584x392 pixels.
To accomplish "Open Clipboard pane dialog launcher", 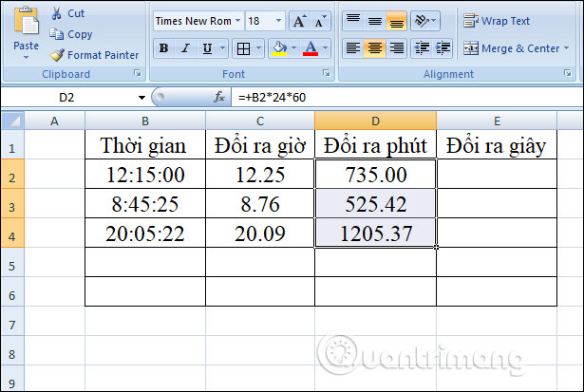I will [x=138, y=73].
